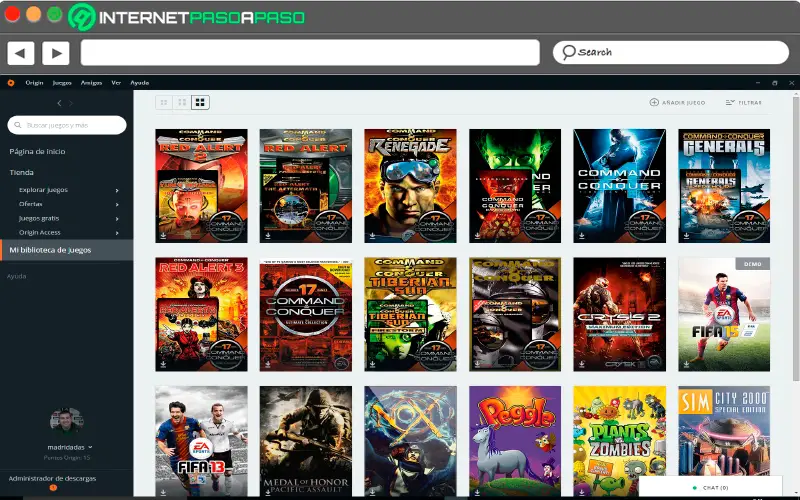Click the browser forward arrow button
The image size is (800, 500).
coord(56,53)
